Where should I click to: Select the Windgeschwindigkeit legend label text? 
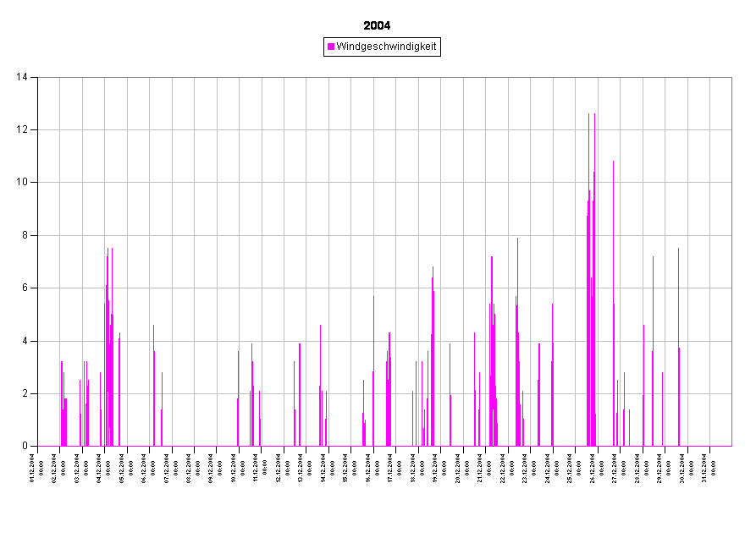(x=386, y=47)
